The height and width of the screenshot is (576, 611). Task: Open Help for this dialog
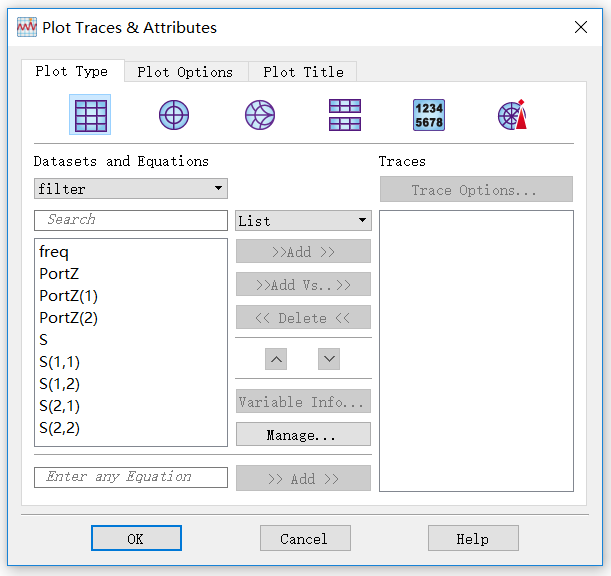473,538
